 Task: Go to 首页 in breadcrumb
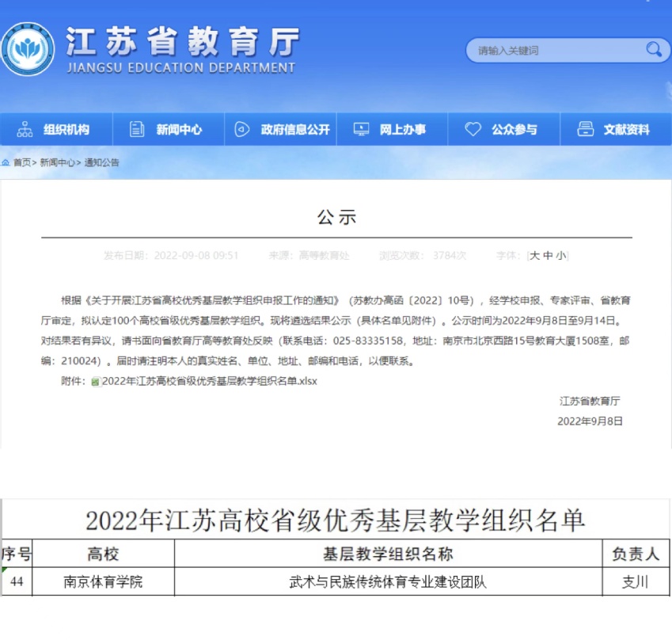[22, 162]
